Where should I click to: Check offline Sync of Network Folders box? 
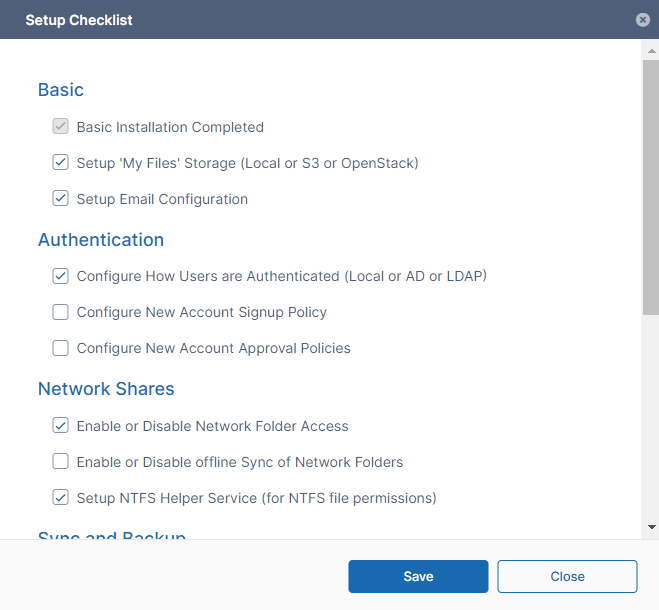pos(61,461)
